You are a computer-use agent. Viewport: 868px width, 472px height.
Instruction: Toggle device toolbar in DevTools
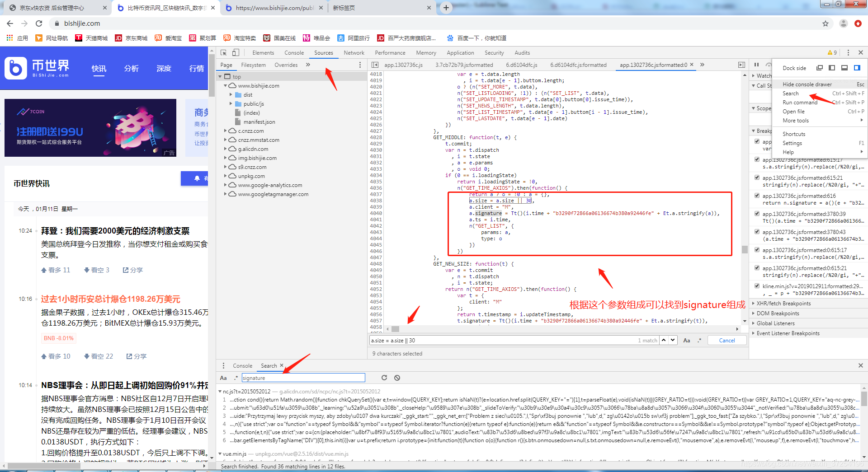(x=236, y=53)
